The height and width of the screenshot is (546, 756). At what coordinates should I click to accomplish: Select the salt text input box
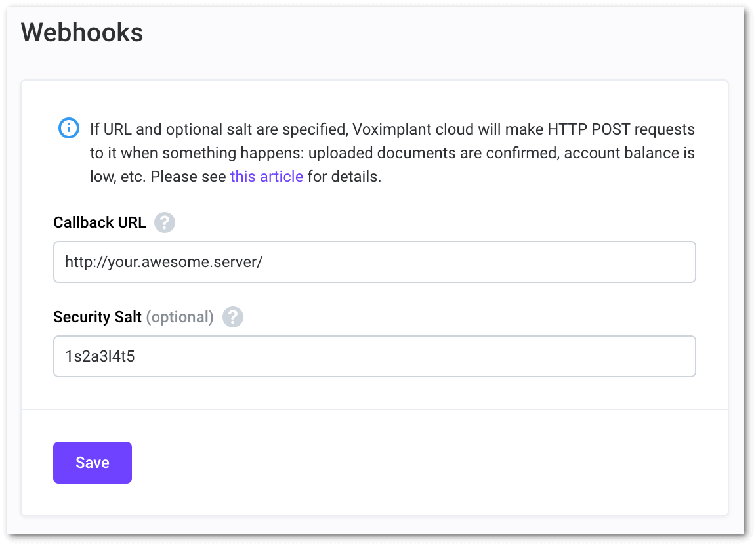point(374,356)
